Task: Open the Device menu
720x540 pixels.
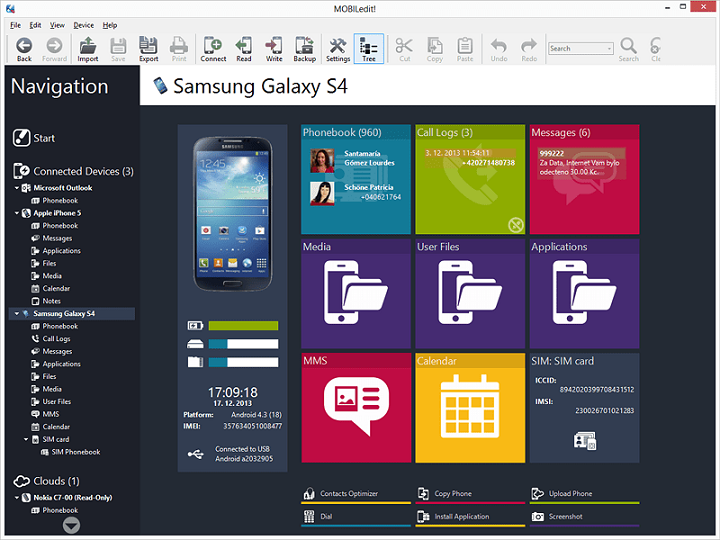Action: coord(84,25)
